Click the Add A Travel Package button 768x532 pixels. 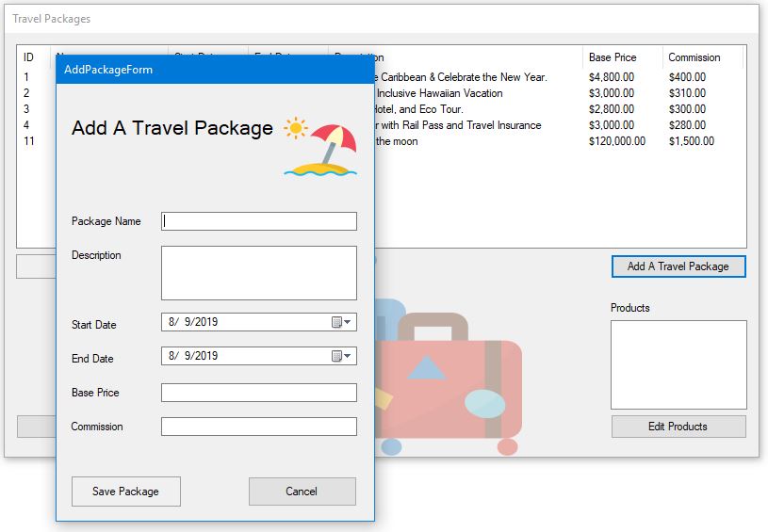[x=678, y=266]
